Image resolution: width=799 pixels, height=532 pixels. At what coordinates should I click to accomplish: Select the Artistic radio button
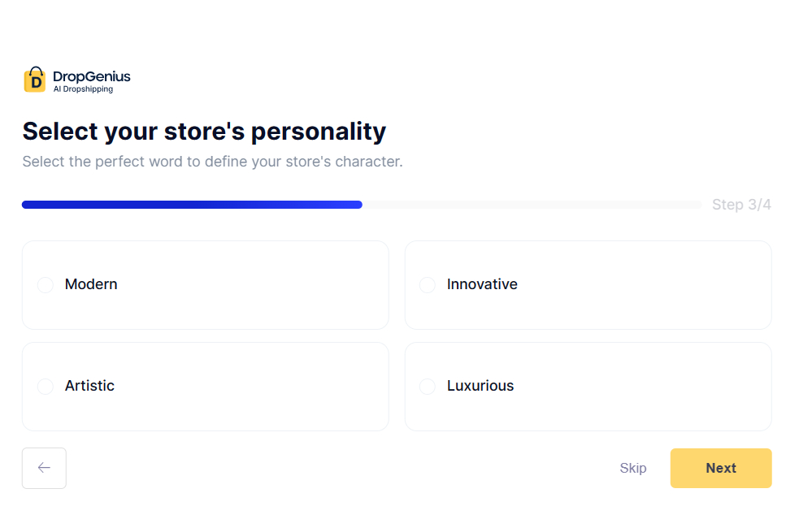click(45, 386)
